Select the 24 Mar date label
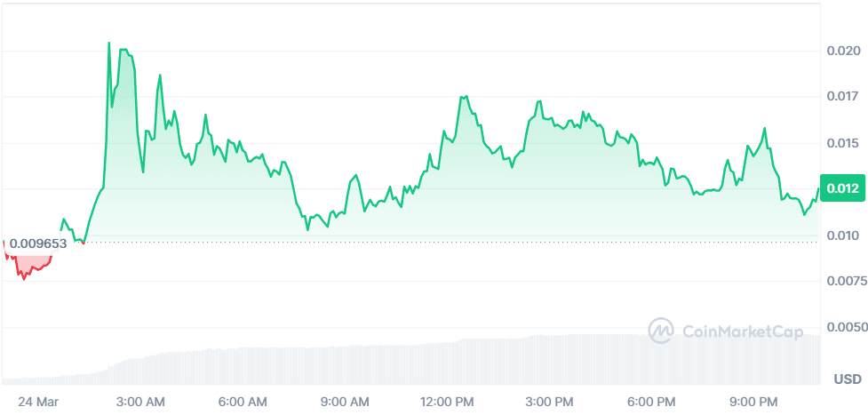868x415 pixels. pos(37,400)
